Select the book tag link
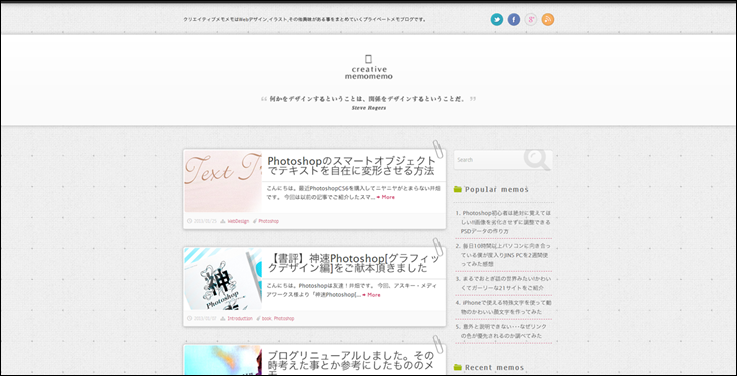The height and width of the screenshot is (376, 737). pos(267,318)
